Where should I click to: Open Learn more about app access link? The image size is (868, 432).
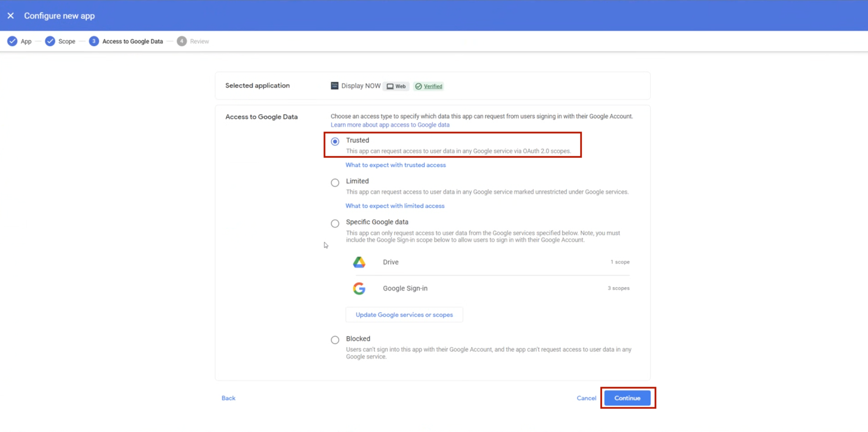tap(390, 125)
